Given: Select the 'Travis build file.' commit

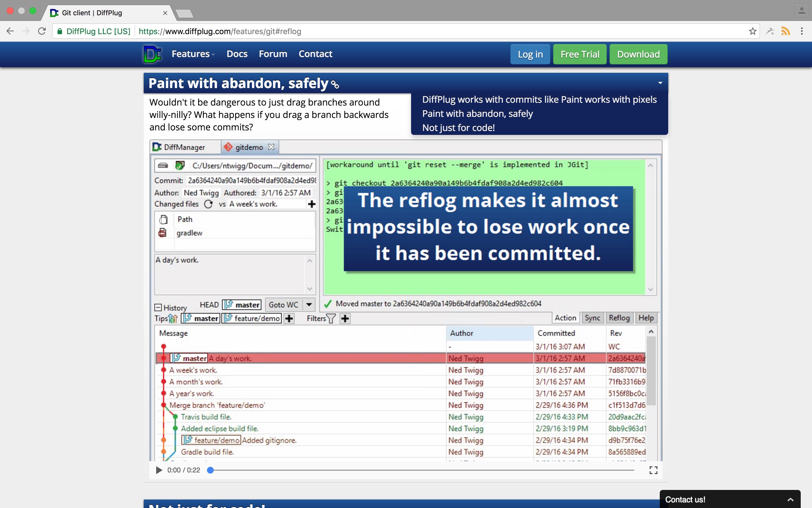Looking at the screenshot, I should (x=401, y=417).
